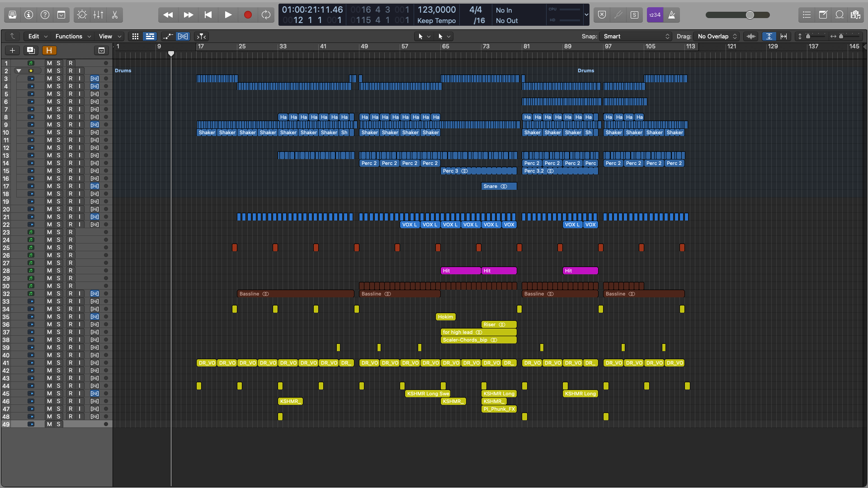
Task: Open the left-click pointer tool menu
Action: coord(425,36)
